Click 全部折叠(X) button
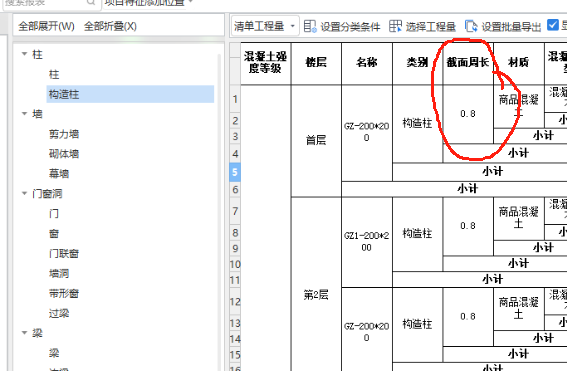This screenshot has height=371, width=567. (x=110, y=26)
